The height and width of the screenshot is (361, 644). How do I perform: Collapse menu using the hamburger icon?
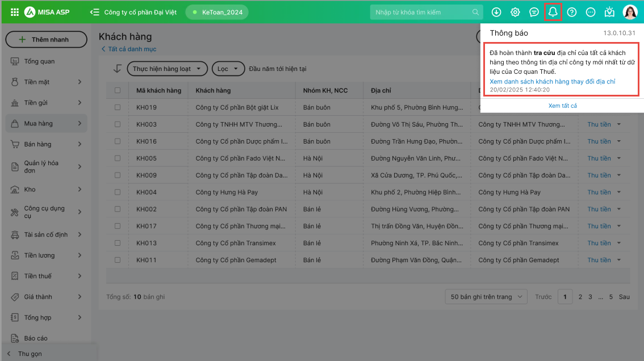coord(94,12)
